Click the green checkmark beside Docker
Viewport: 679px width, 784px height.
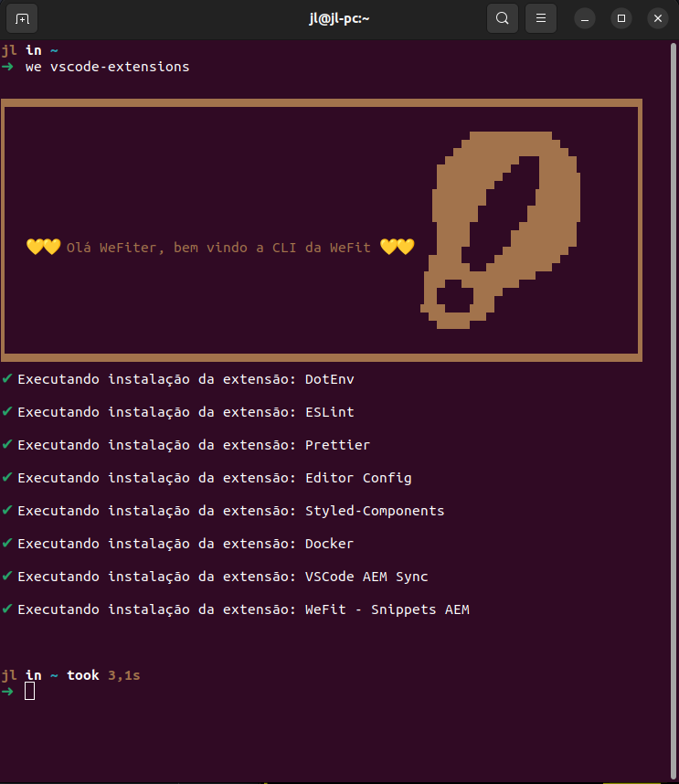coord(7,543)
